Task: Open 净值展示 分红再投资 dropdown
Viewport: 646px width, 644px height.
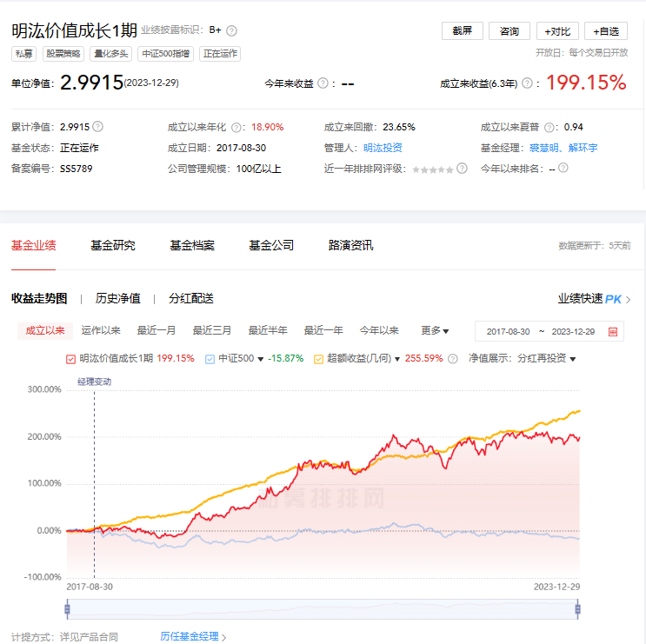Action: pos(546,359)
